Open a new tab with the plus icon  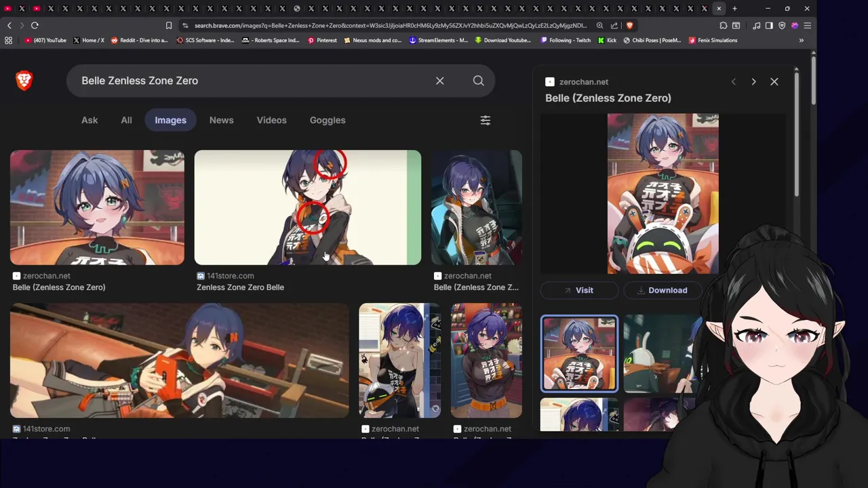point(734,9)
